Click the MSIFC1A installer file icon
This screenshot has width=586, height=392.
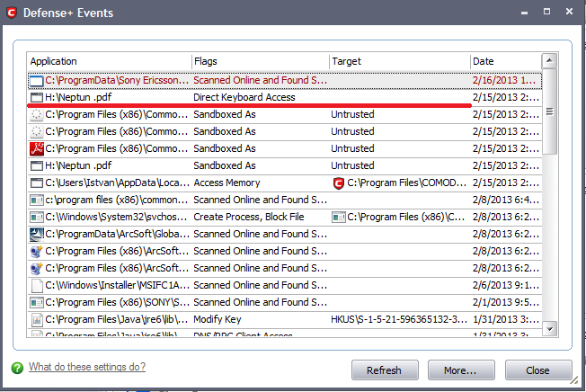point(36,286)
